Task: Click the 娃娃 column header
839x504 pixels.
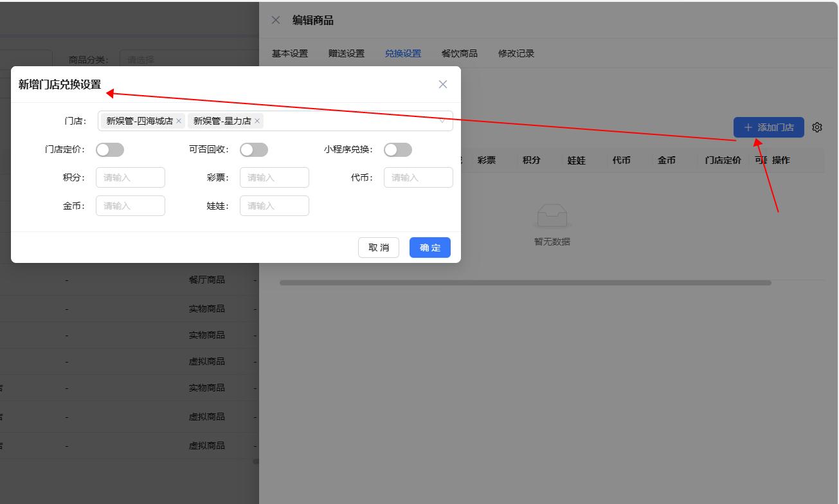Action: (x=577, y=160)
